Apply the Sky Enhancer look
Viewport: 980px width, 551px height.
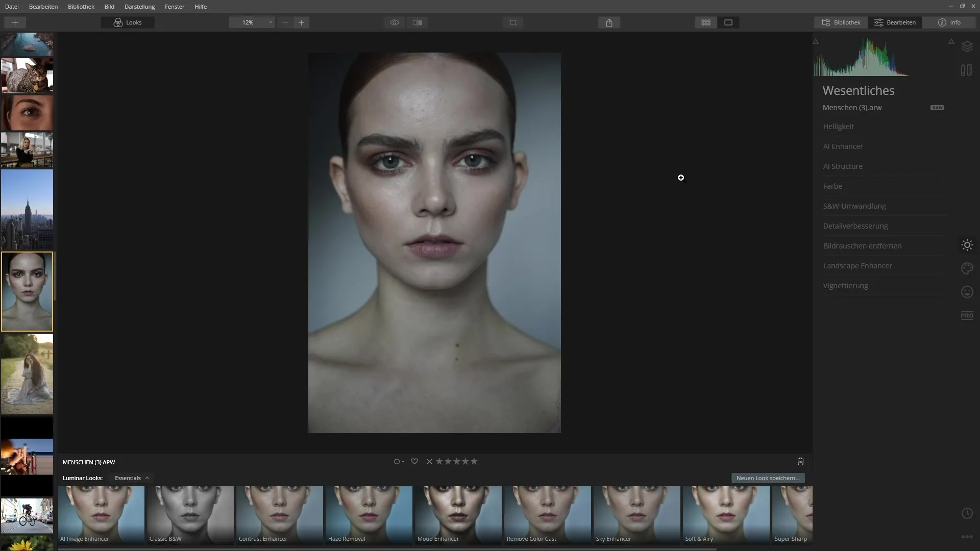pyautogui.click(x=637, y=515)
